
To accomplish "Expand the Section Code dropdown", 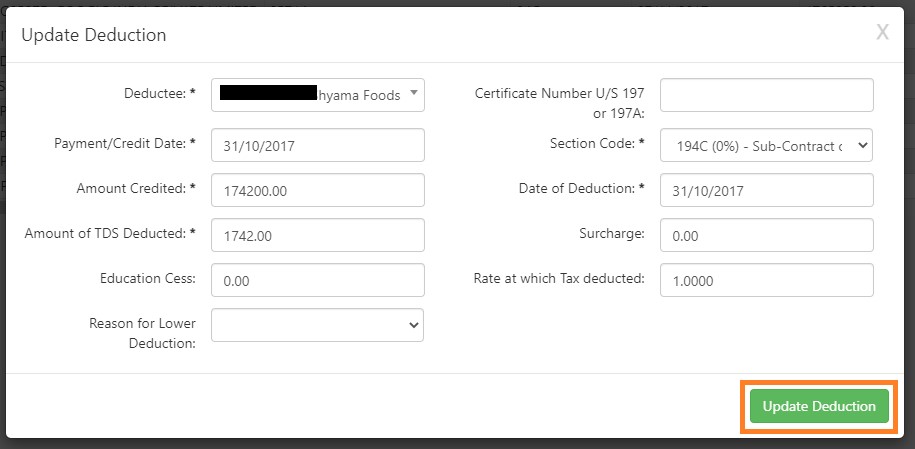I will 767,145.
